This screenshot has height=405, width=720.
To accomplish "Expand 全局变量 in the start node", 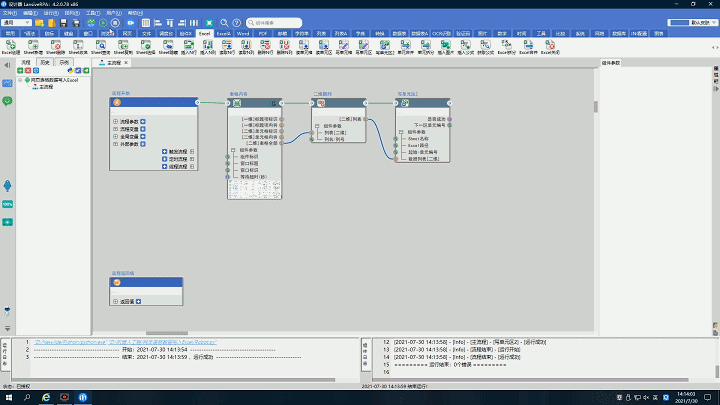I will [x=115, y=136].
